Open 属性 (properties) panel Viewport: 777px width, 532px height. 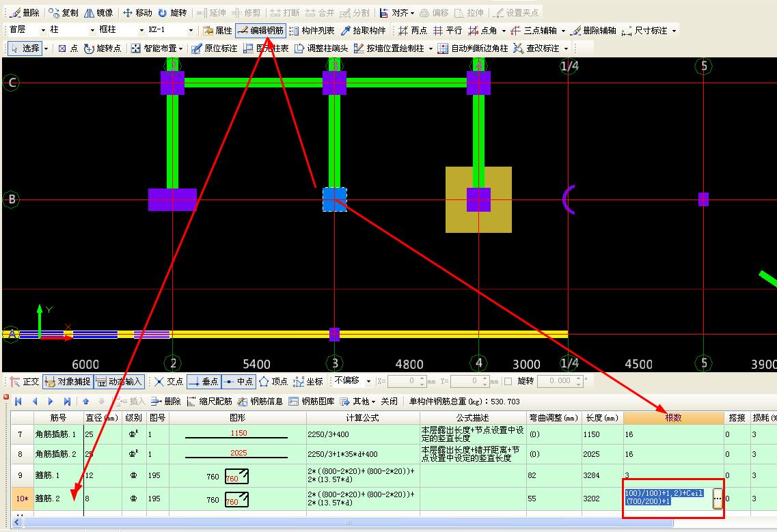click(217, 31)
